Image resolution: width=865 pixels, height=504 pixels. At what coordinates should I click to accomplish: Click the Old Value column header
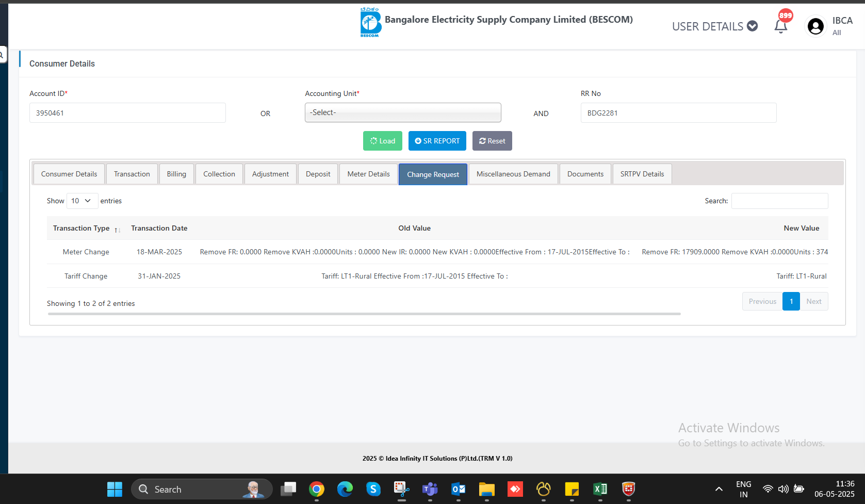coord(414,228)
